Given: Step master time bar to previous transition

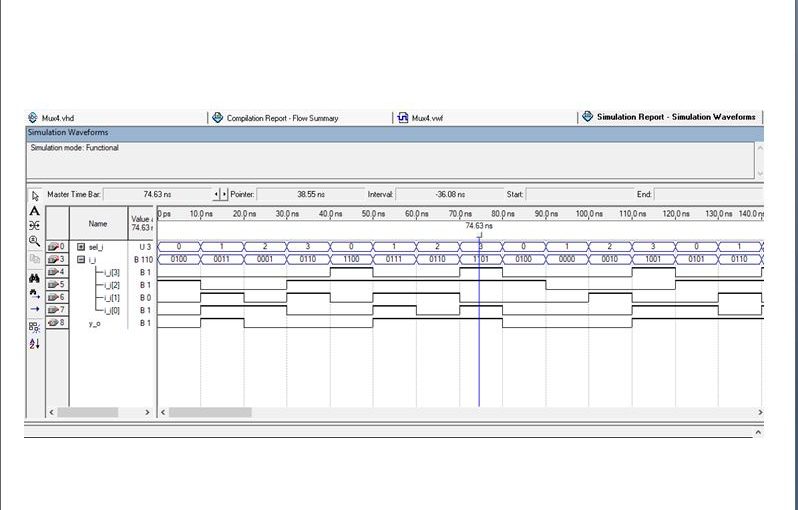Looking at the screenshot, I should coord(219,194).
